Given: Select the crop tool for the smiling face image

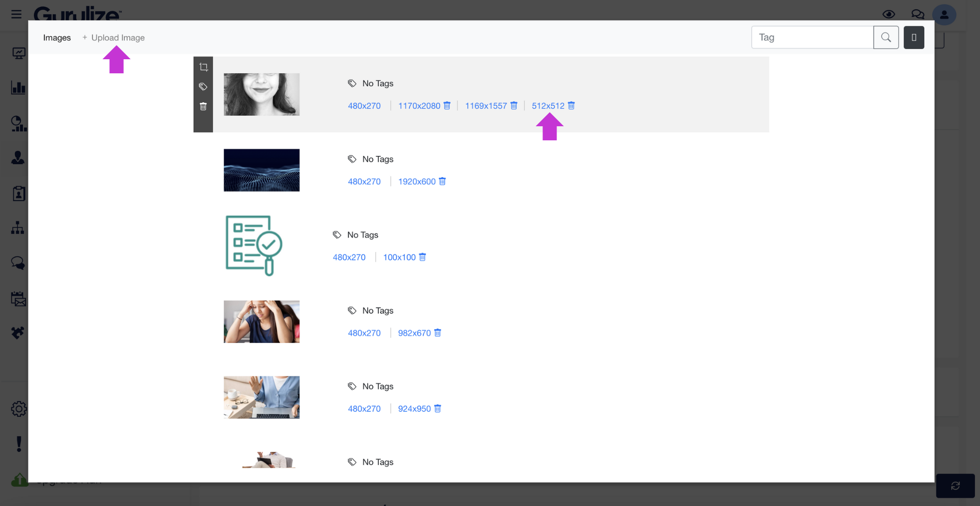Looking at the screenshot, I should pos(203,67).
